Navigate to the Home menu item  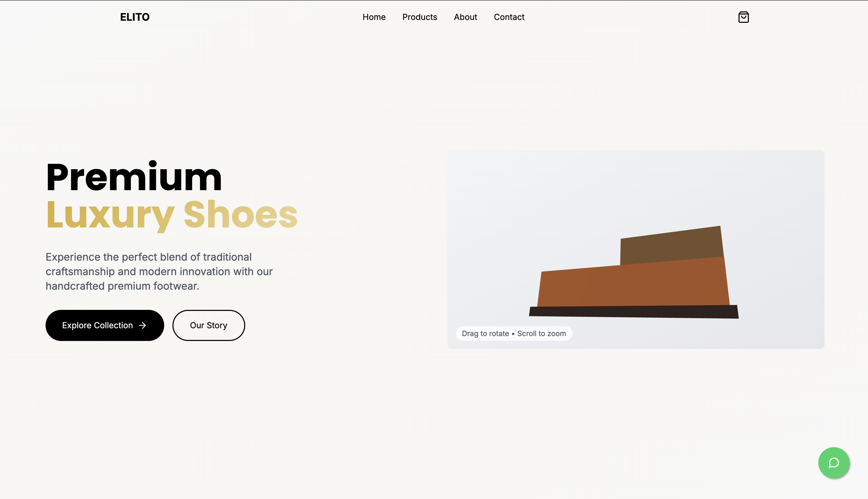click(x=374, y=17)
